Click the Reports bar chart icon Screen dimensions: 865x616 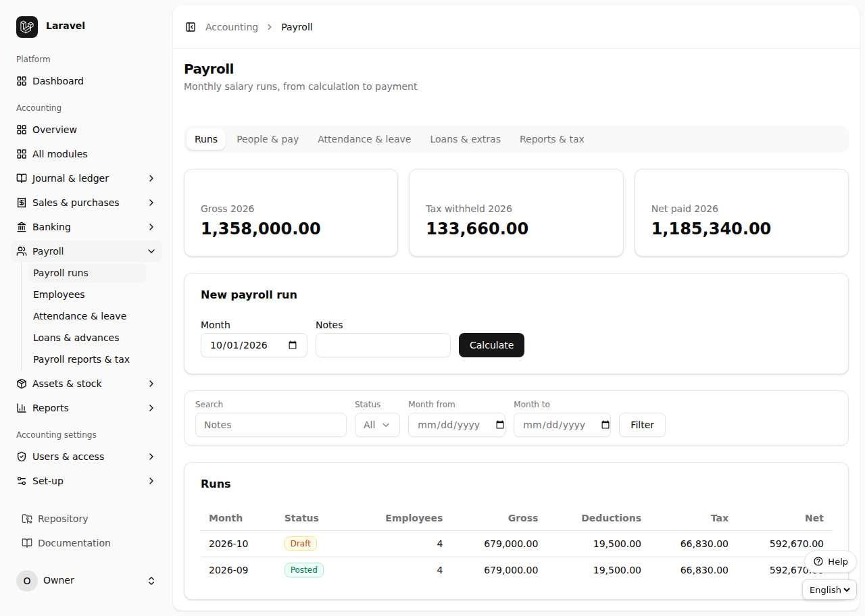pos(22,408)
